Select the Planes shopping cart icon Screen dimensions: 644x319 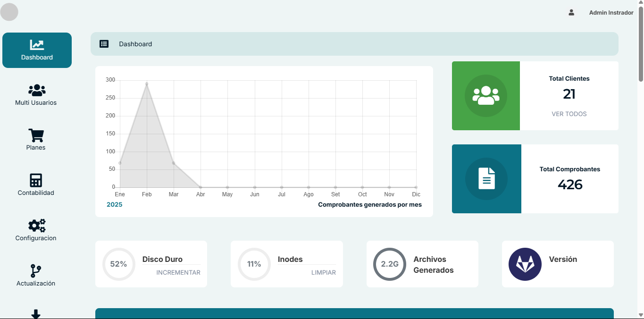point(35,135)
